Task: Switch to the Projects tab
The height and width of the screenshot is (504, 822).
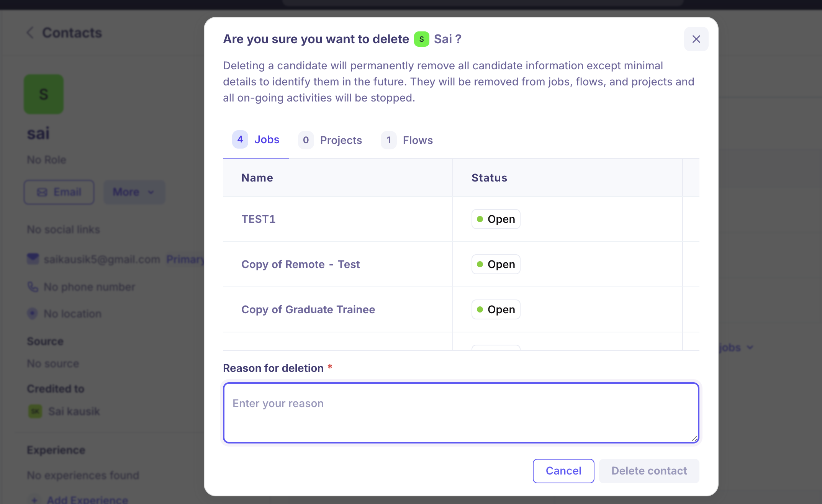Action: (x=330, y=140)
